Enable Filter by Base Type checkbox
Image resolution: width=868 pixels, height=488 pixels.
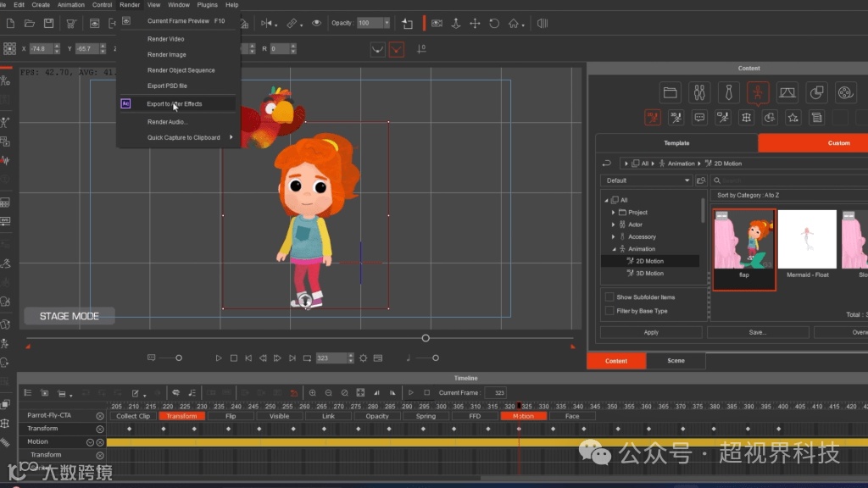609,311
